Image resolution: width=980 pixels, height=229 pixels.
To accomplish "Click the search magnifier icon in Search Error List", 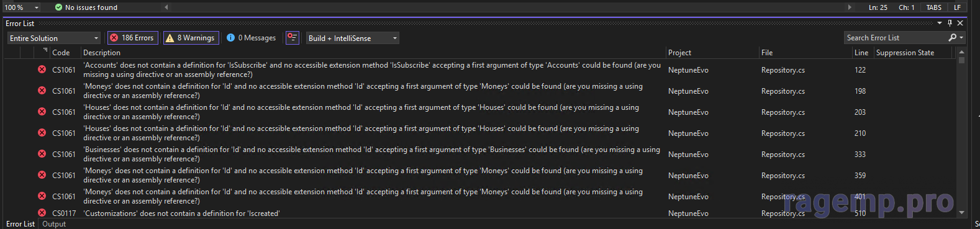I will (x=953, y=38).
